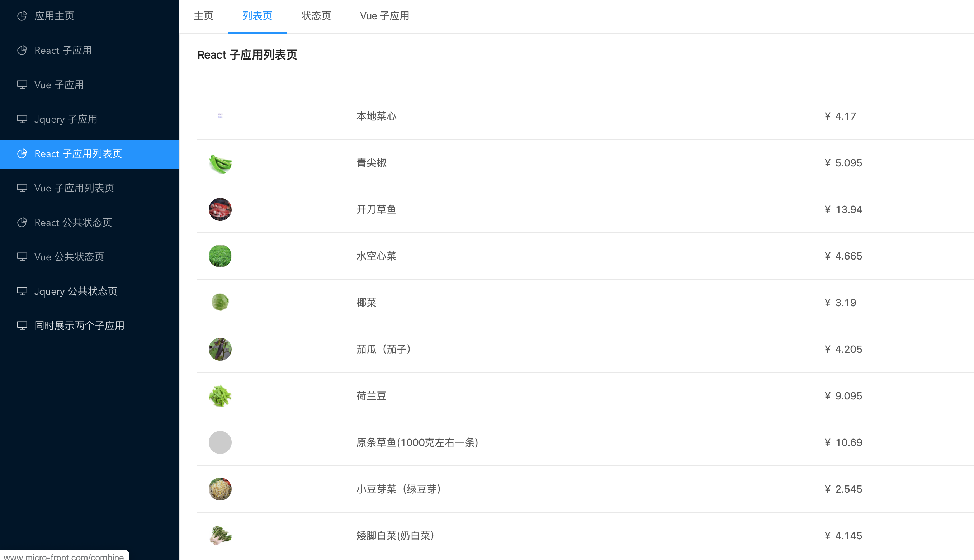Viewport: 974px width, 560px height.
Task: Open the 状态页 tab
Action: (x=316, y=16)
